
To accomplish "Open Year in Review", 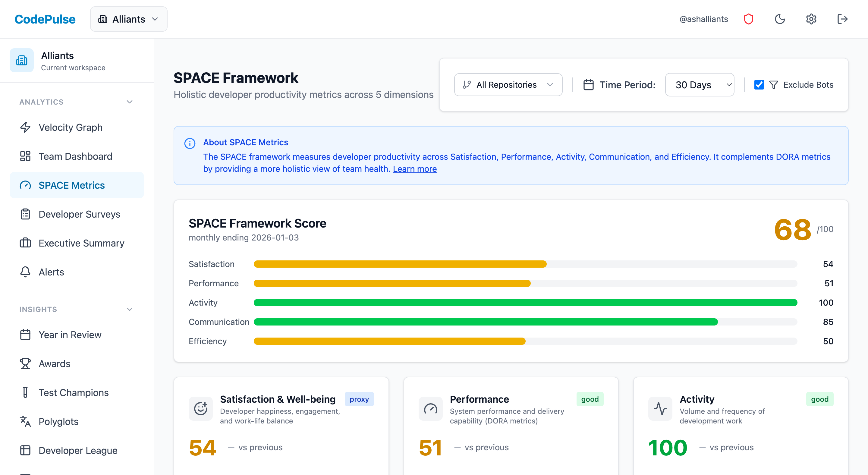I will click(70, 335).
